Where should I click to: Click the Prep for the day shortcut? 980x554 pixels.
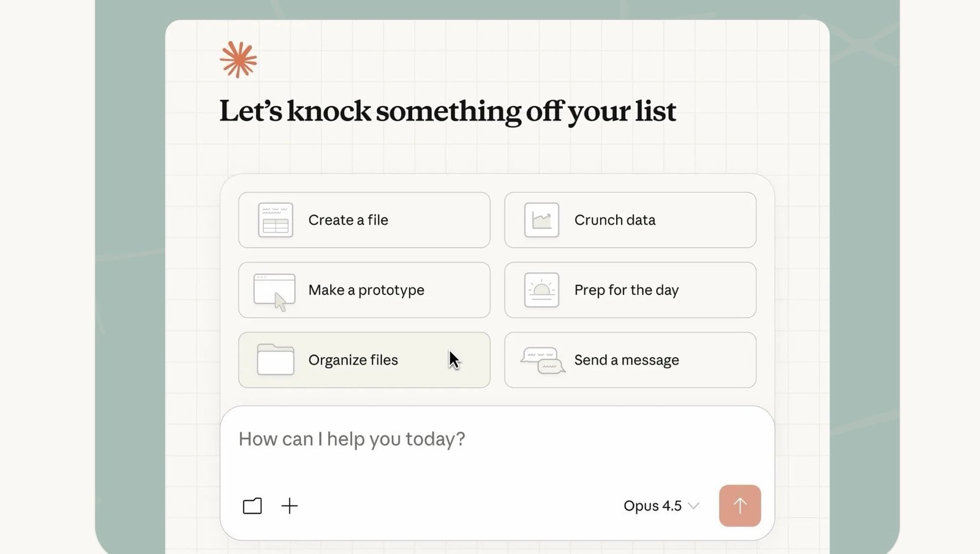pos(630,289)
